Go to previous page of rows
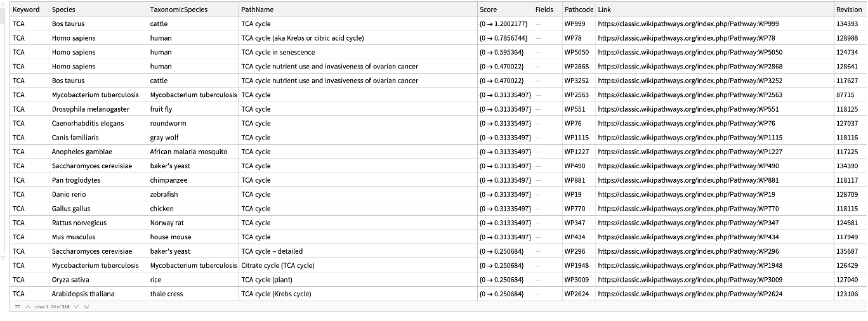The image size is (868, 321). click(28, 306)
